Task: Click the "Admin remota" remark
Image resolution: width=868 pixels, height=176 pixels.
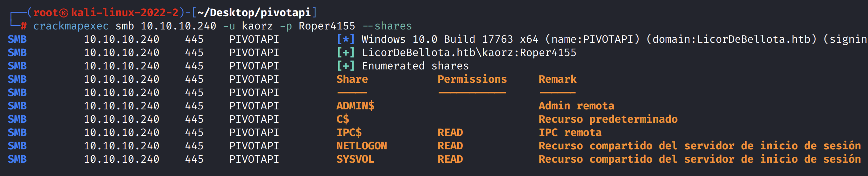Action: pyautogui.click(x=576, y=106)
